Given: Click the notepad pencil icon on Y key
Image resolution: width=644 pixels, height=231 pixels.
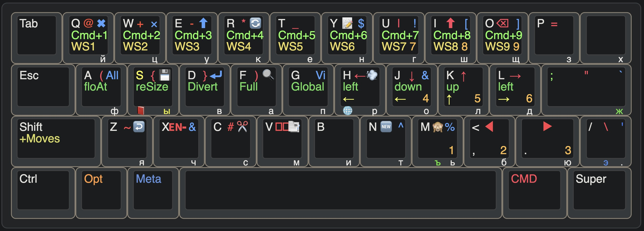Looking at the screenshot, I should (x=347, y=23).
